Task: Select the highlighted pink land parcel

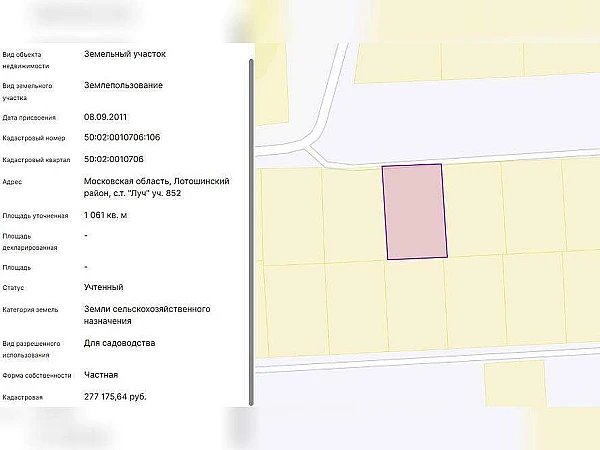Action: [414, 212]
